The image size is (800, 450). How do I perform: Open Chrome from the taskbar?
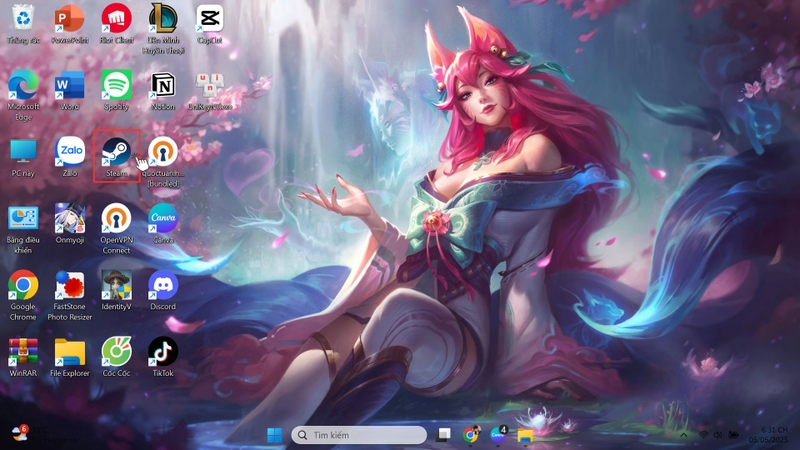coord(471,435)
